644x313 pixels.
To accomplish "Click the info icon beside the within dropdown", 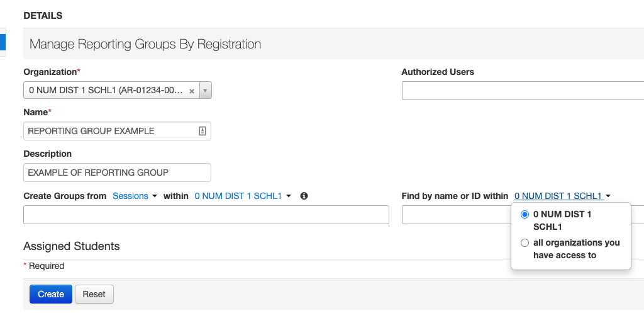I will coord(304,196).
